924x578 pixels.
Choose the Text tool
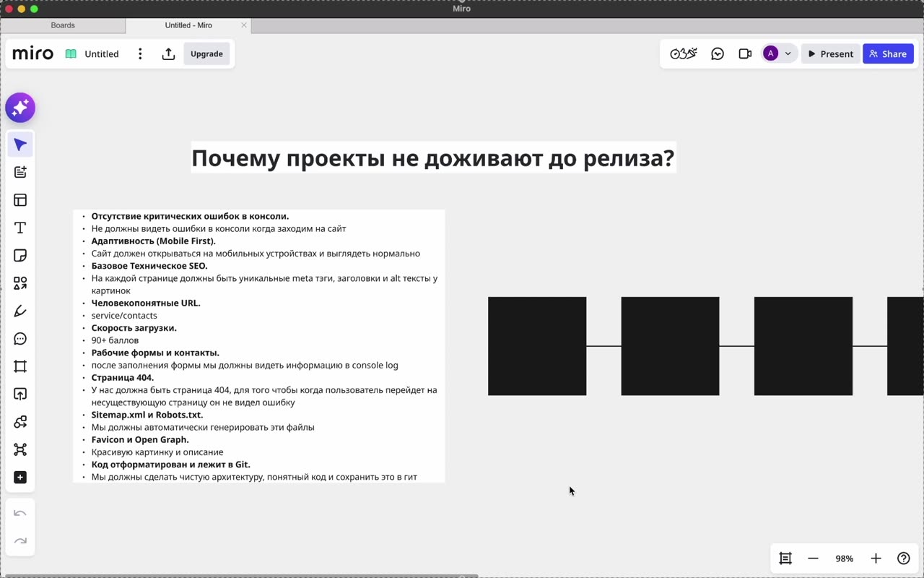click(20, 228)
